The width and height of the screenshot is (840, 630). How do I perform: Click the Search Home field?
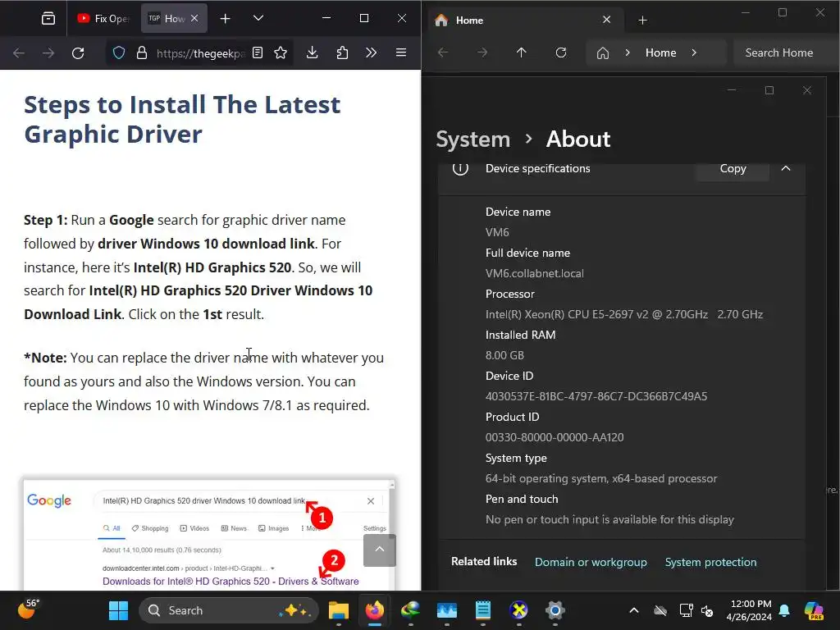785,52
